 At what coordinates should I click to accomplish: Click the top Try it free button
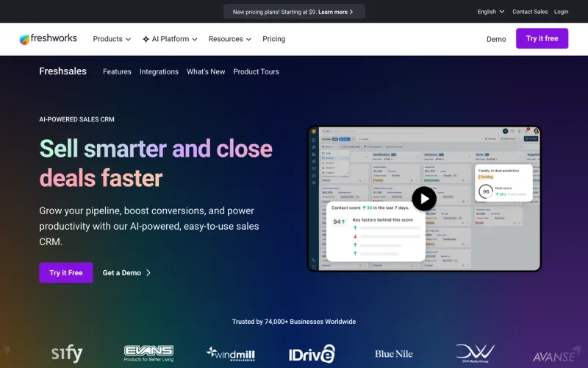pyautogui.click(x=542, y=38)
